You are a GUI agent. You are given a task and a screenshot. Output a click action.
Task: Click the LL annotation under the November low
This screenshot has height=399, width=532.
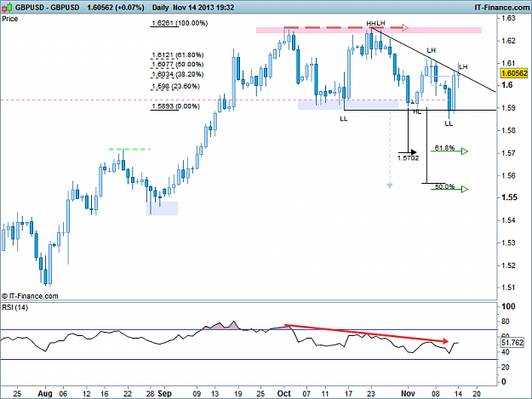(x=449, y=123)
